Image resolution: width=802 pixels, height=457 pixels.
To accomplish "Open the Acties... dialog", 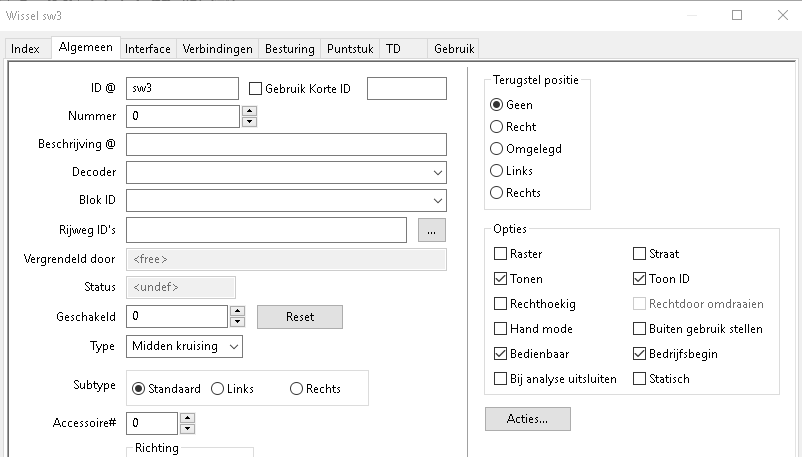I will coord(527,418).
